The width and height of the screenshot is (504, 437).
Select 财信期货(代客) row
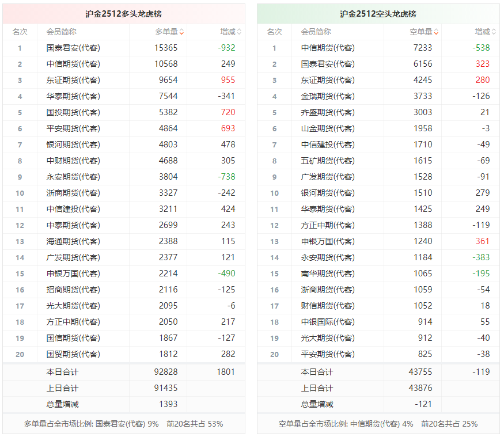tap(378, 306)
